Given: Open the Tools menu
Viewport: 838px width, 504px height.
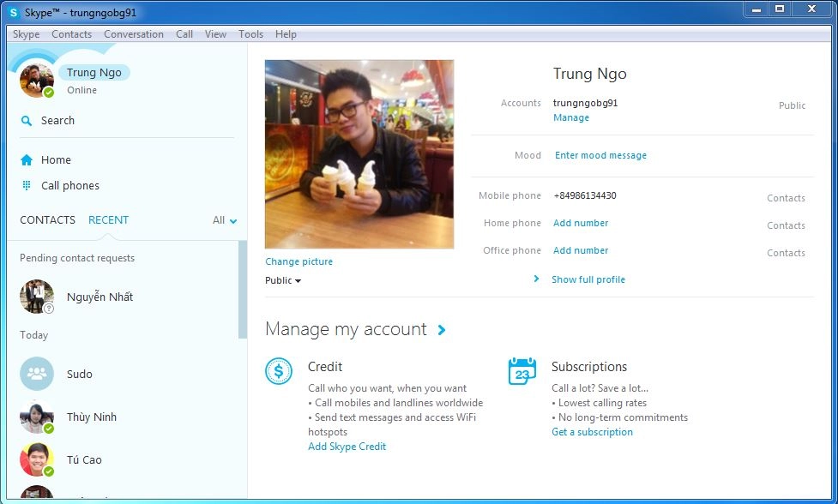Looking at the screenshot, I should (x=250, y=34).
